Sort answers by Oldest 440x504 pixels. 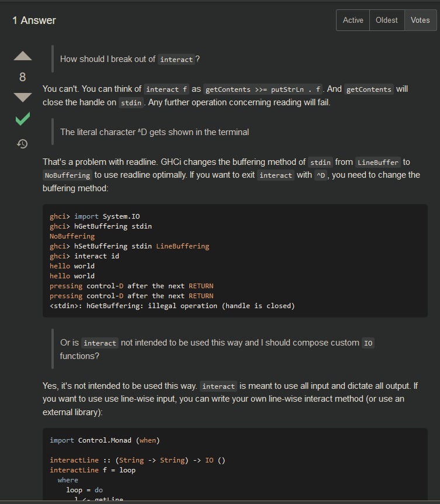pyautogui.click(x=387, y=20)
